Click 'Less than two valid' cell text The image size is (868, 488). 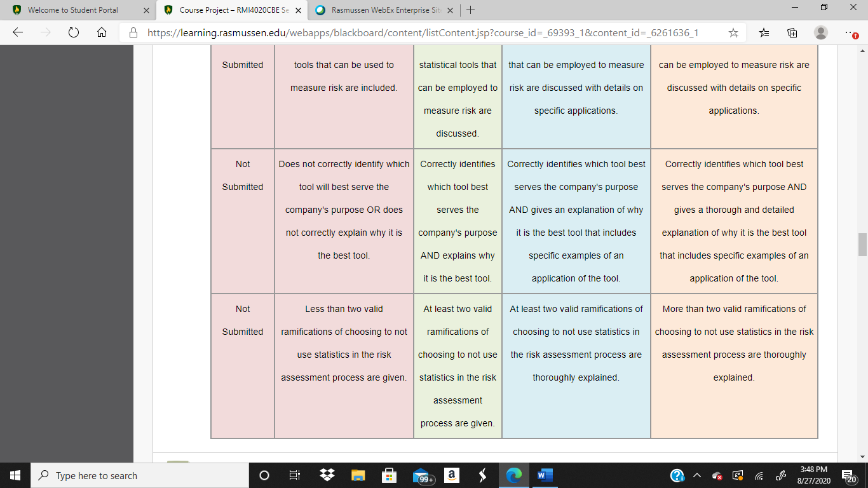[x=344, y=309]
